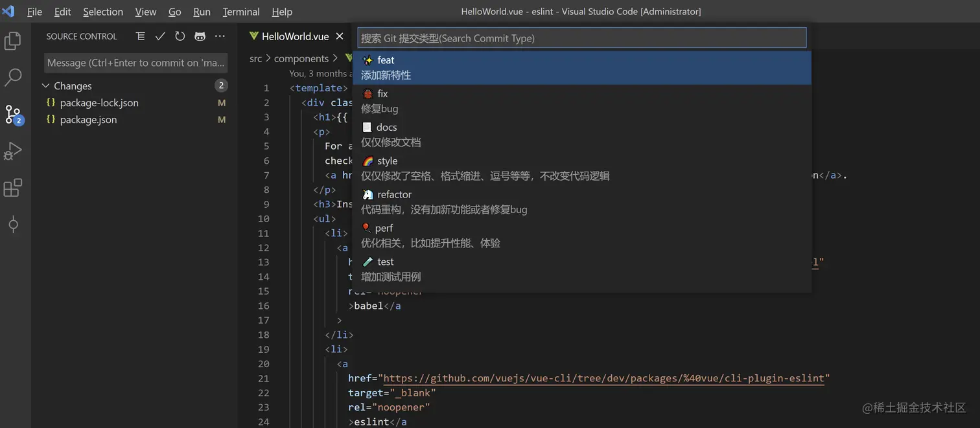The width and height of the screenshot is (980, 428).
Task: Open the Help menu
Action: click(x=282, y=12)
